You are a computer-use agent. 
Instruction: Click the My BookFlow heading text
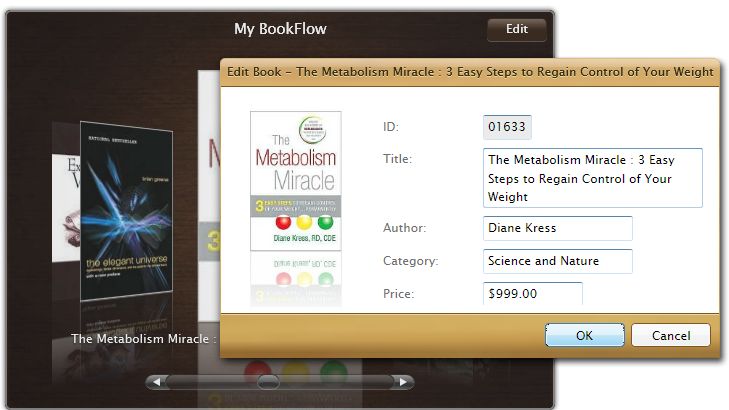280,29
